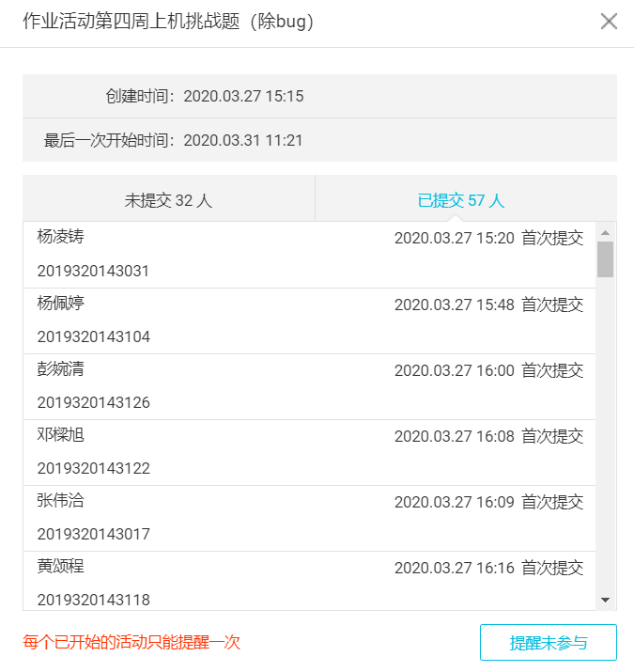Click the 16:16 首次提交 submission entry
The height and width of the screenshot is (672, 634).
click(x=488, y=568)
